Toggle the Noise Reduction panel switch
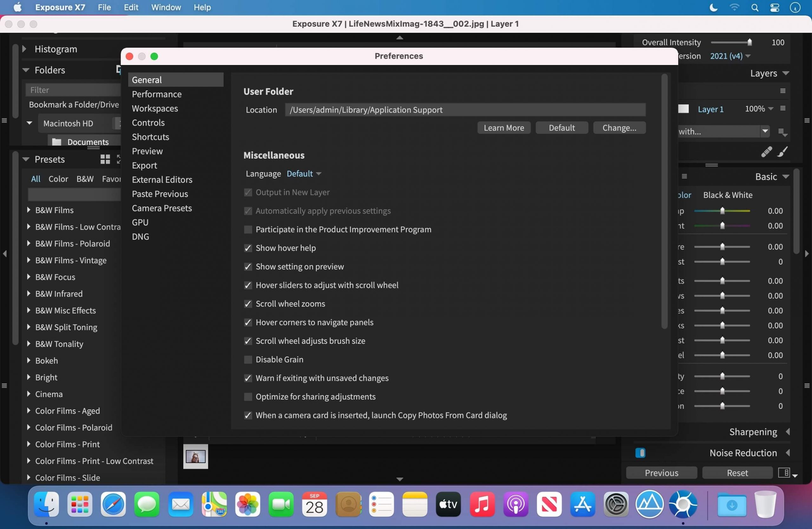Image resolution: width=812 pixels, height=529 pixels. coord(640,453)
